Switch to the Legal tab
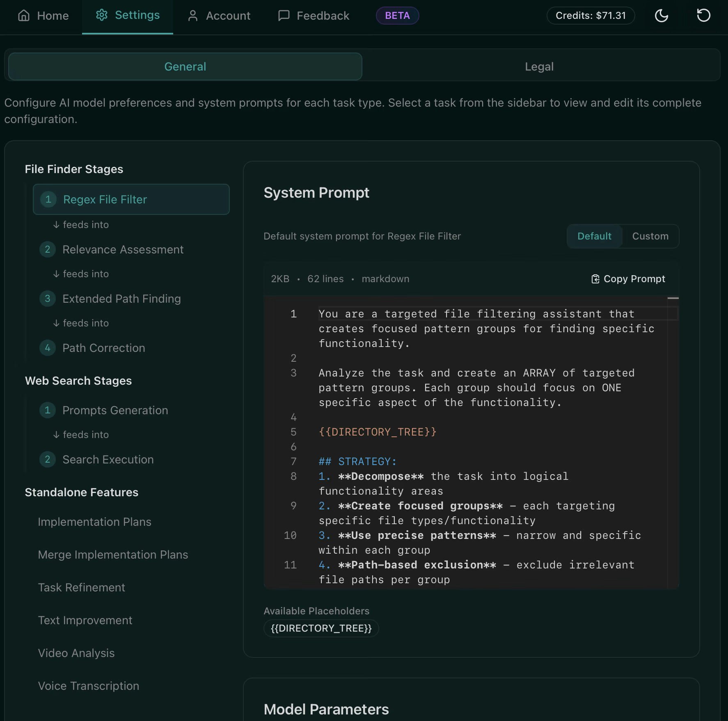This screenshot has height=721, width=728. point(539,66)
